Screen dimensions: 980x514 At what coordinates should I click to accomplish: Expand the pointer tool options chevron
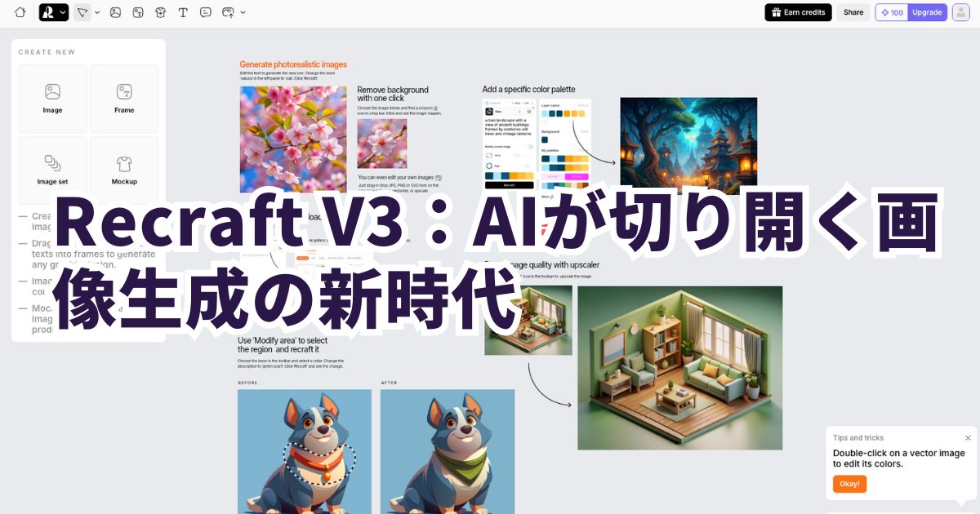(97, 12)
